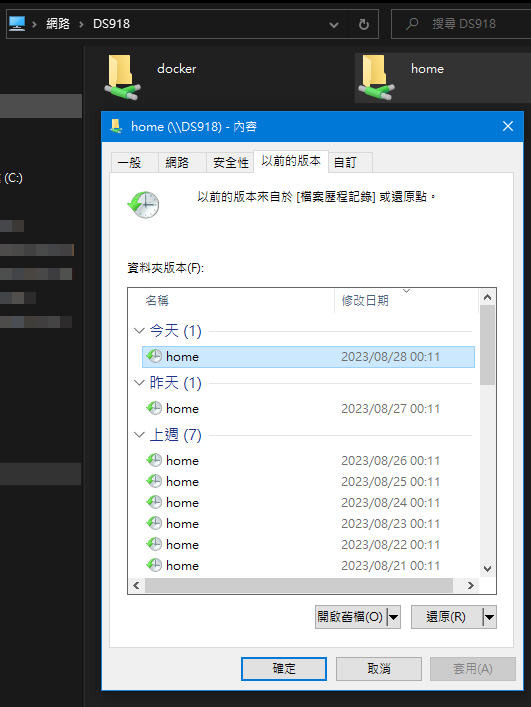Image resolution: width=531 pixels, height=707 pixels.
Task: Switch to the 安全性 tab
Action: pyautogui.click(x=230, y=162)
